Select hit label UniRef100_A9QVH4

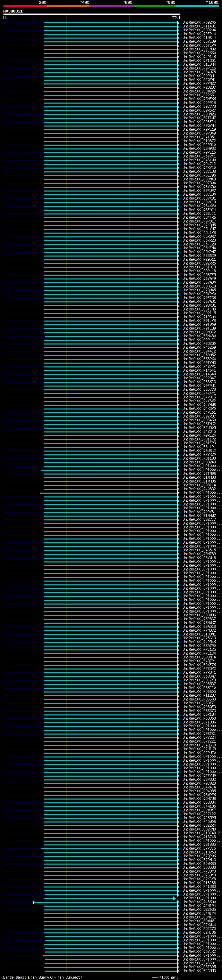[199, 125]
